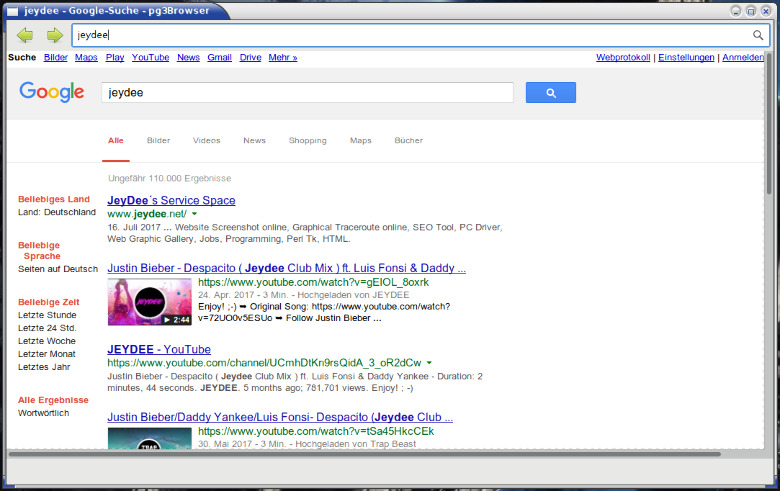This screenshot has width=780, height=491.
Task: Expand the Mehr » menu
Action: (283, 57)
